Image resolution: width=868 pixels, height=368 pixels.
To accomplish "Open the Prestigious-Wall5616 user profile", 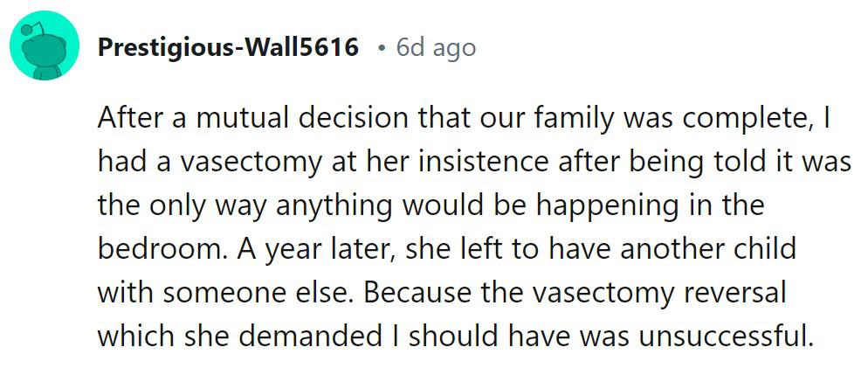I will [x=228, y=47].
